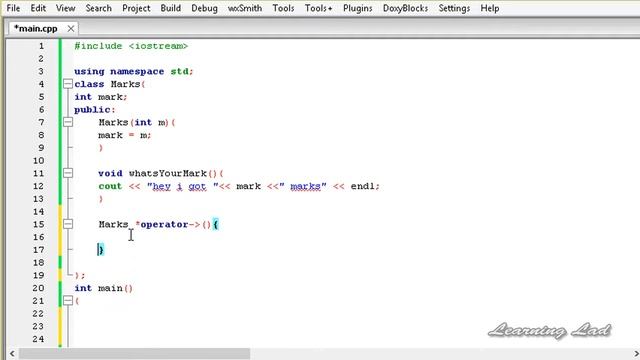Click on "mark = m;" statement
The image size is (640, 360).
coord(124,135)
